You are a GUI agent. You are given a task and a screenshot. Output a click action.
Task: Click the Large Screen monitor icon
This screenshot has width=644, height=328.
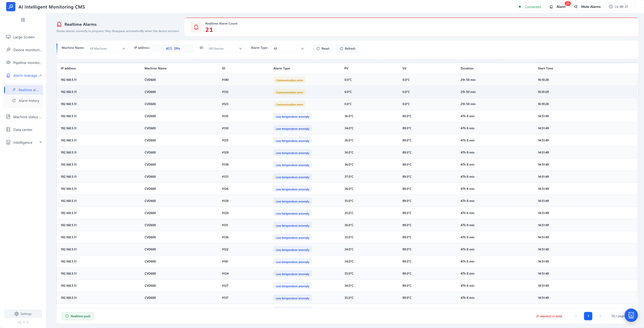[8, 37]
